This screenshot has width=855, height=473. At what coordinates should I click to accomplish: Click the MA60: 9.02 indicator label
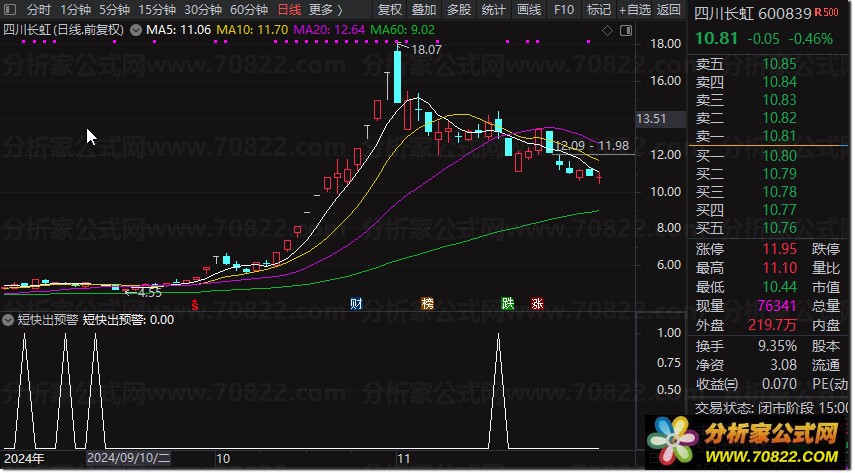click(402, 30)
